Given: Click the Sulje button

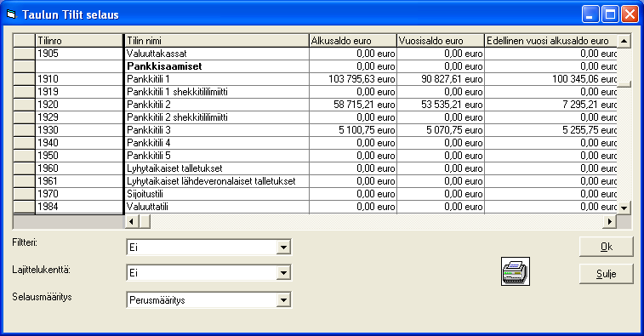Looking at the screenshot, I should pyautogui.click(x=607, y=274).
